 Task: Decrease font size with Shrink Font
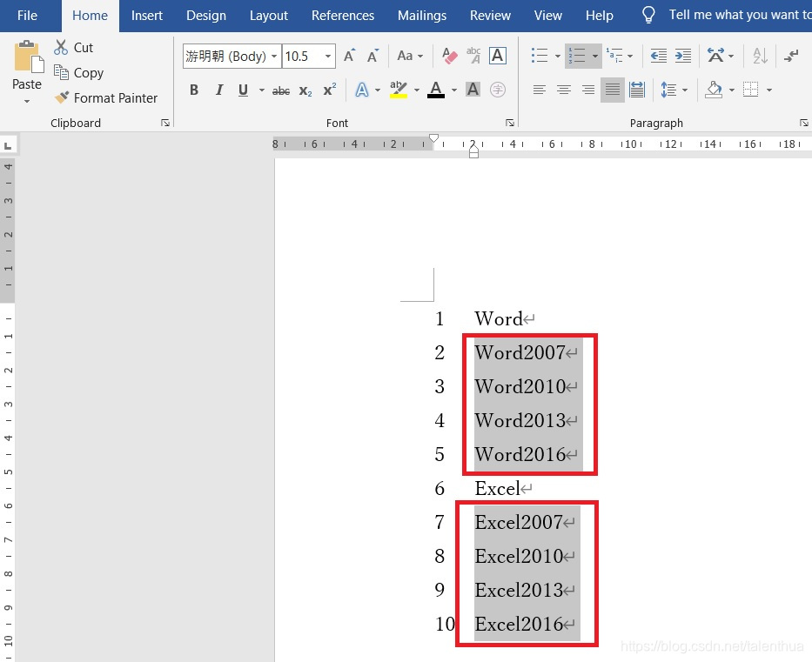click(x=372, y=56)
